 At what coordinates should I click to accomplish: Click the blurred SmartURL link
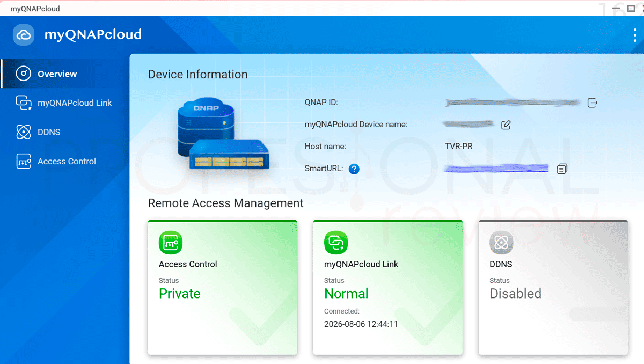coord(496,169)
